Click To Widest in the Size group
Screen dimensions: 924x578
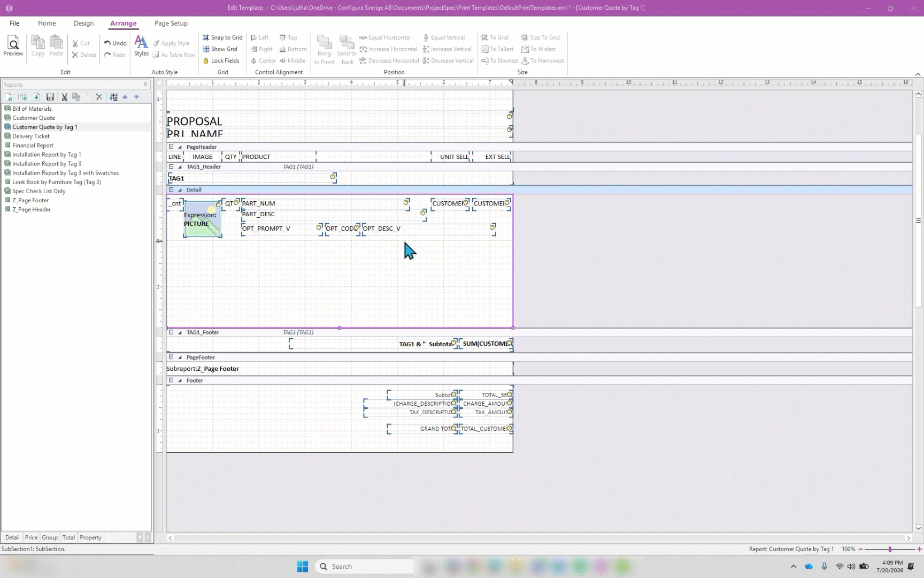pyautogui.click(x=538, y=49)
